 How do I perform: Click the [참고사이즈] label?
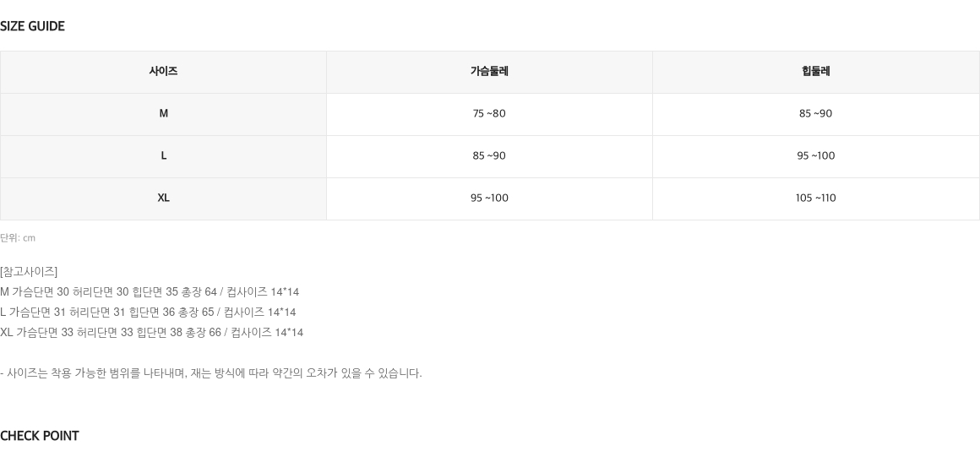click(29, 272)
